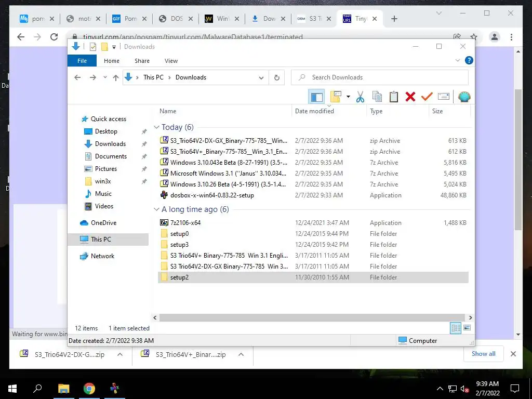Click the Copy icon in Explorer toolbar
Image resolution: width=532 pixels, height=399 pixels.
377,97
